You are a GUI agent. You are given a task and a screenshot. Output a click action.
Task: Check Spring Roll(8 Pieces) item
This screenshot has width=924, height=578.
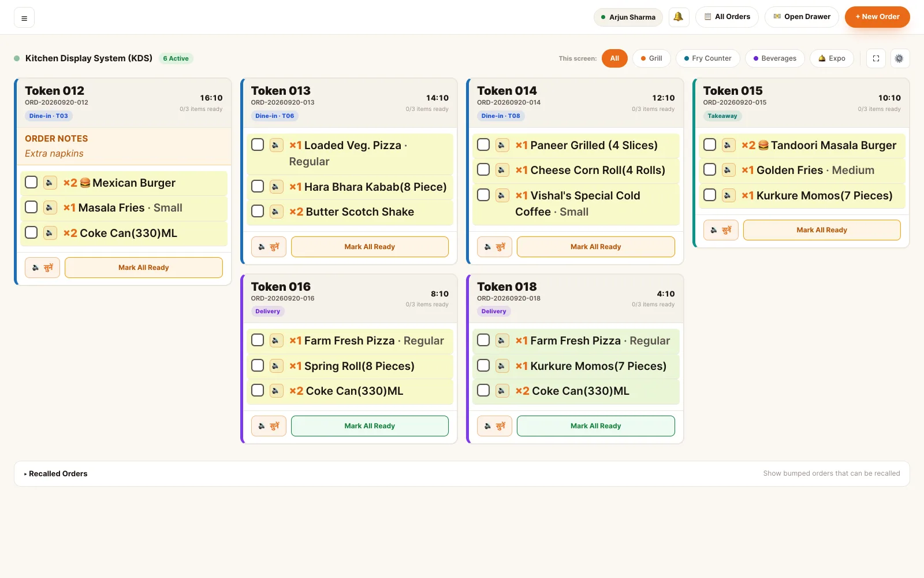click(x=258, y=366)
